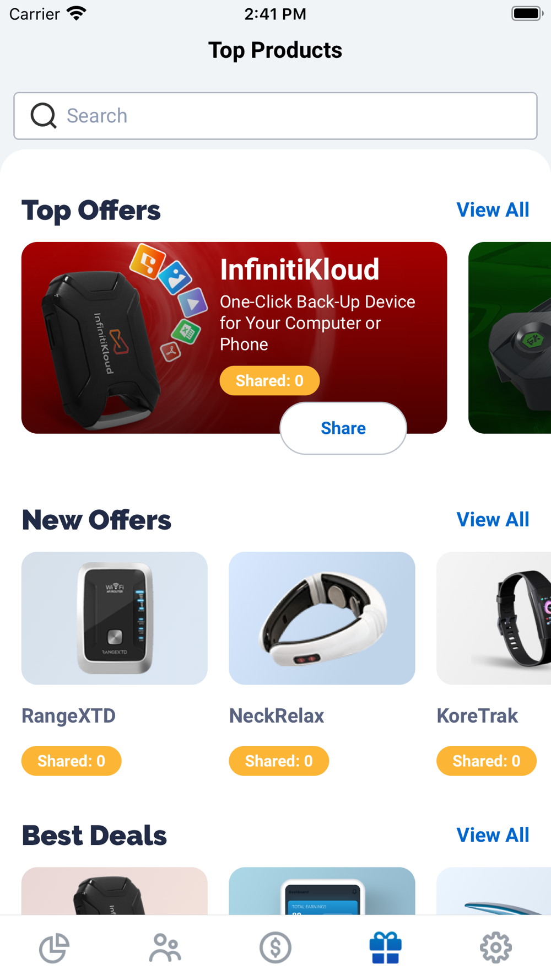This screenshot has width=551, height=980.
Task: Open the earnings dollar tab
Action: tap(275, 947)
